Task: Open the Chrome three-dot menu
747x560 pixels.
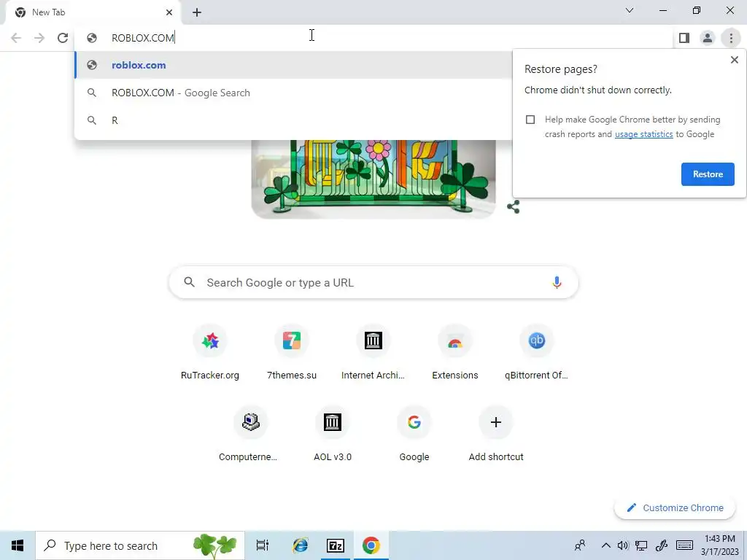Action: [731, 38]
